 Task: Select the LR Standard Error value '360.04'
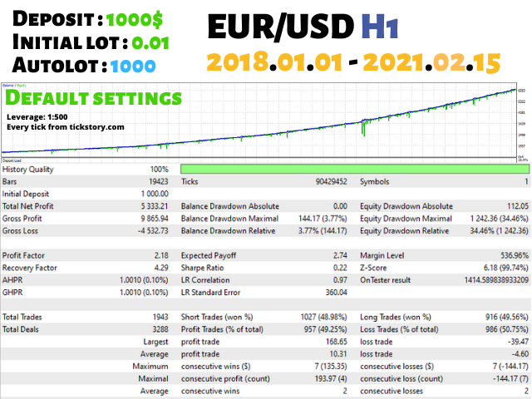click(336, 293)
